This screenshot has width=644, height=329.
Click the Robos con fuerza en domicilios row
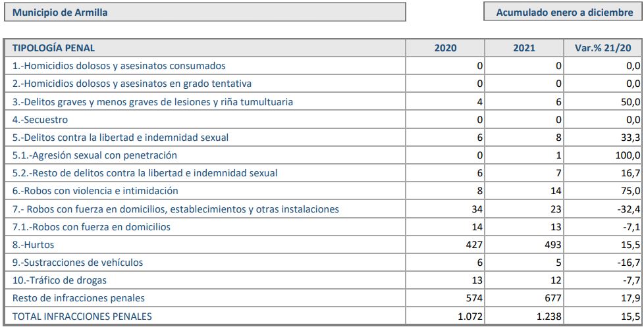coord(92,227)
